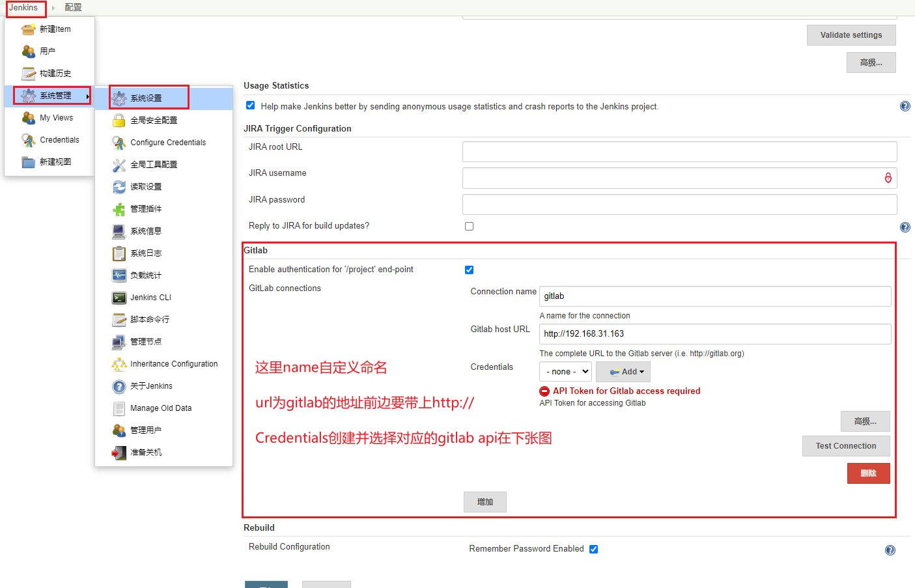Click the Test Connection button
This screenshot has width=915, height=588.
point(846,446)
